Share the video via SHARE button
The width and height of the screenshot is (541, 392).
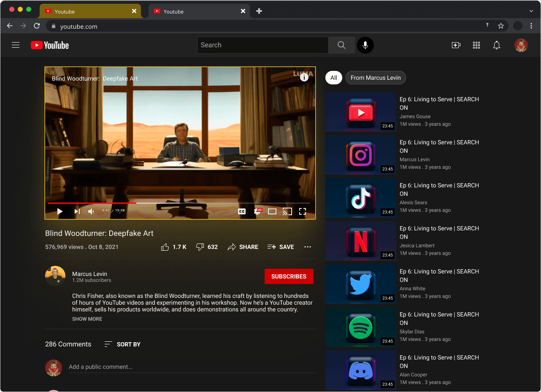point(243,247)
